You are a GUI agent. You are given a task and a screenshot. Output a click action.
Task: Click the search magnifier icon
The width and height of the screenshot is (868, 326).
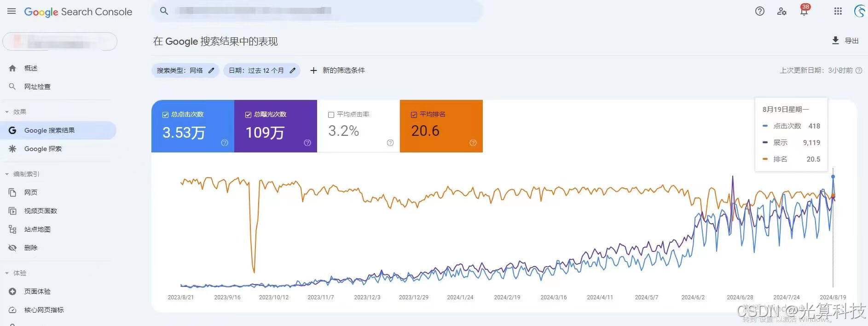coord(164,11)
